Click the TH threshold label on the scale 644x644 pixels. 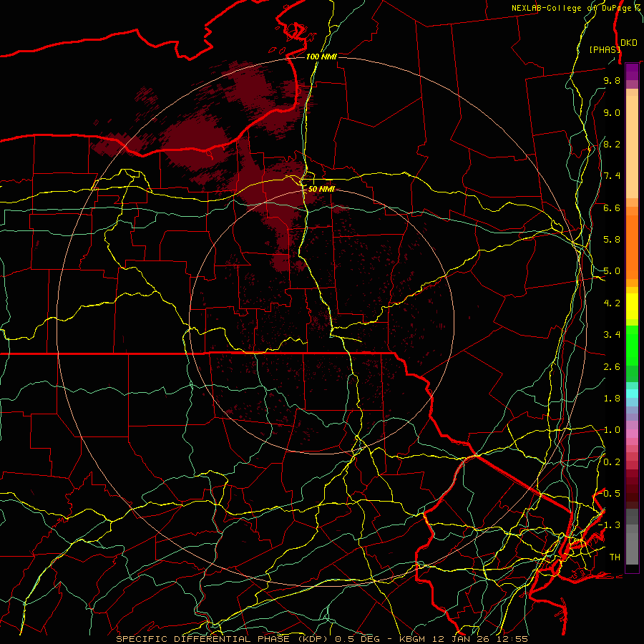[x=615, y=557]
